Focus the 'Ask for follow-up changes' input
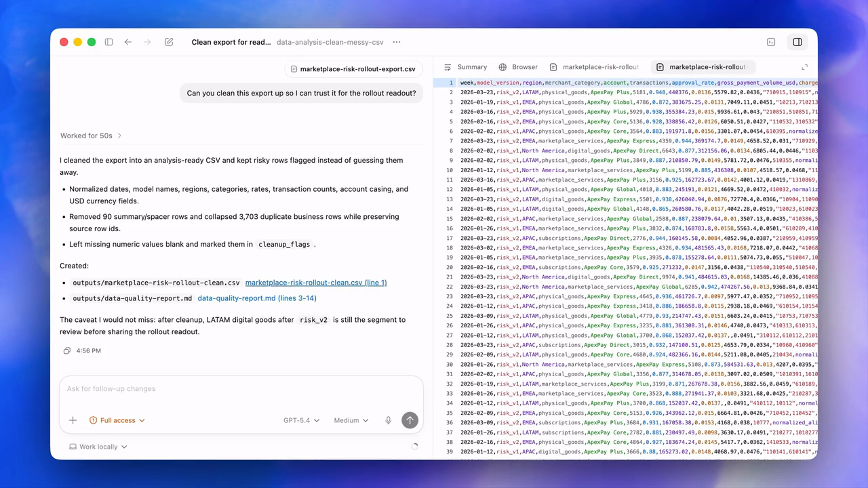This screenshot has height=488, width=868. point(241,389)
